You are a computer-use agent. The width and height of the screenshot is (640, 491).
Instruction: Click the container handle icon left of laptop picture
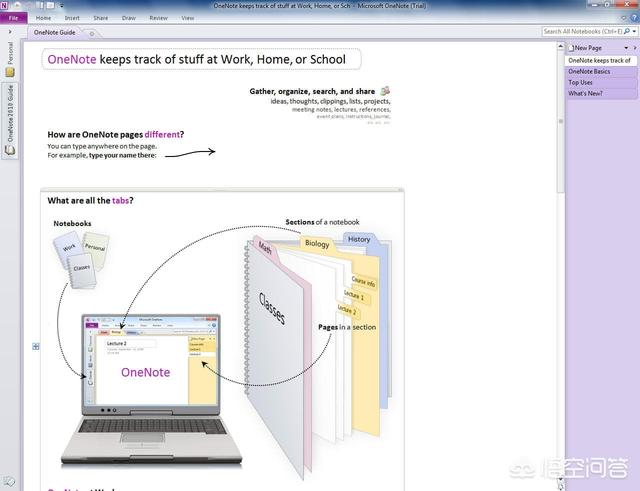36,347
